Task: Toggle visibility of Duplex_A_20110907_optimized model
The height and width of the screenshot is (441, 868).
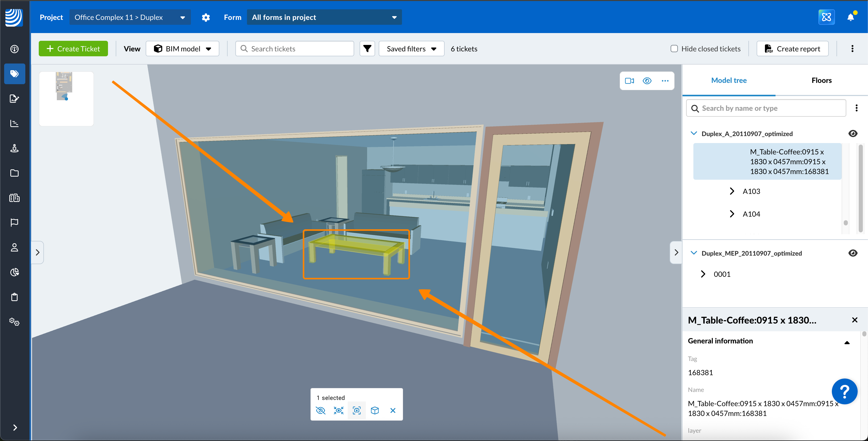Action: click(853, 134)
